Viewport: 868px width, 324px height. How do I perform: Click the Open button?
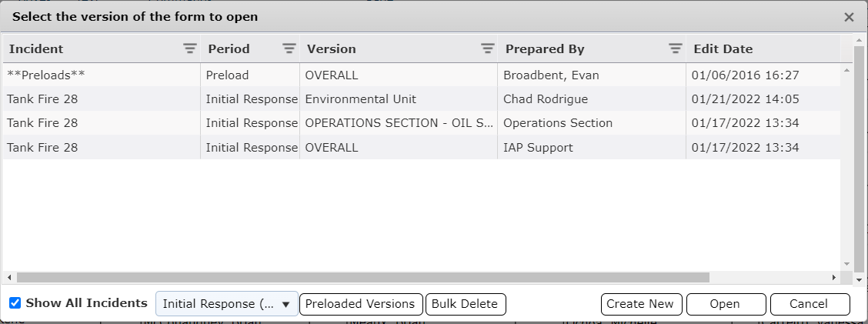coord(725,304)
